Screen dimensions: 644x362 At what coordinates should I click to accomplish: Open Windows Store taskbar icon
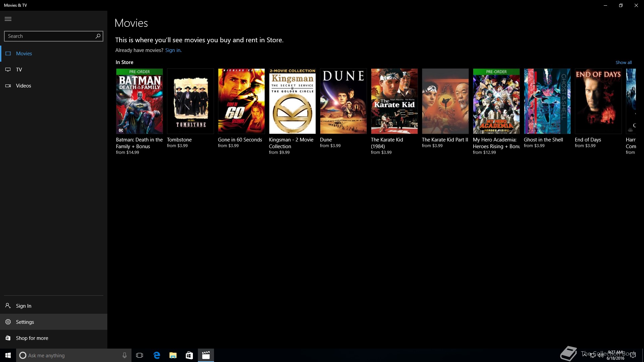[x=189, y=355]
